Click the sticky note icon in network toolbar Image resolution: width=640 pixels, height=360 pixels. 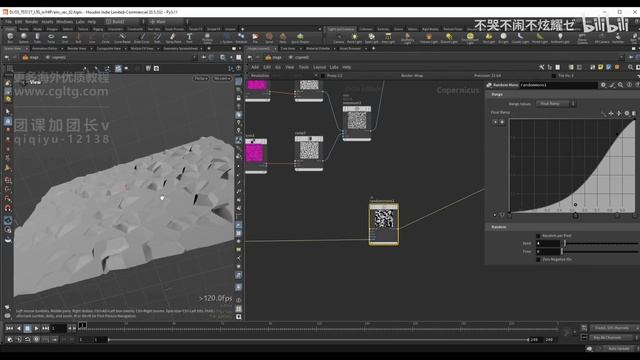coord(601,67)
